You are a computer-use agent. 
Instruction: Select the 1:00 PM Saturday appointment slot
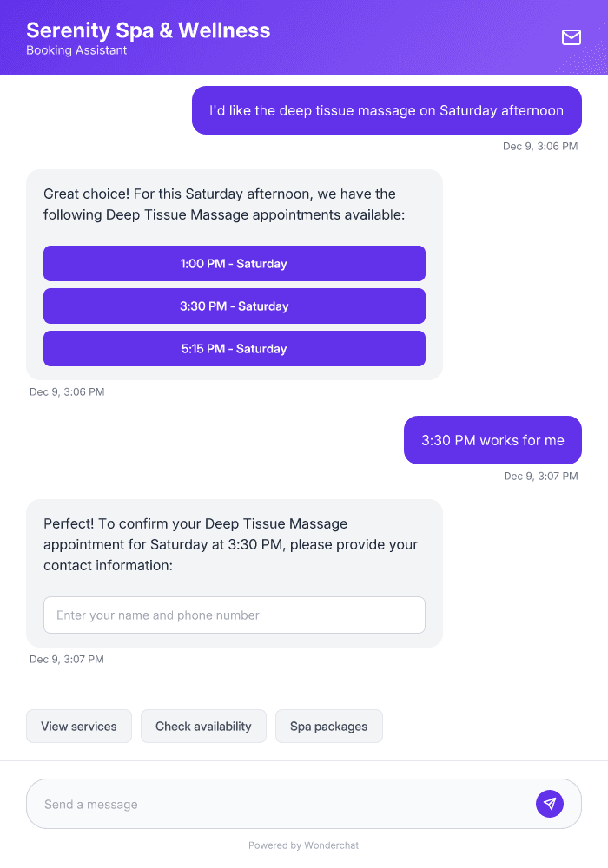pos(235,263)
